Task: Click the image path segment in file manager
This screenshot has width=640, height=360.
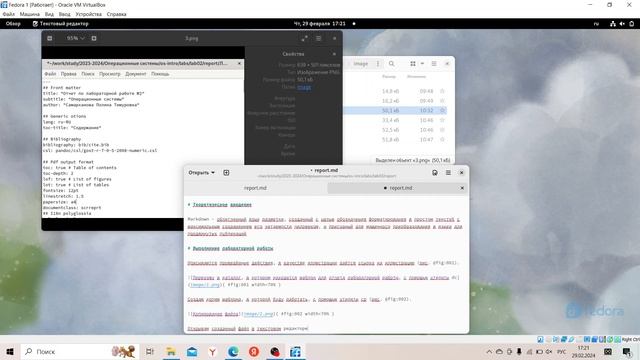Action: pos(360,64)
